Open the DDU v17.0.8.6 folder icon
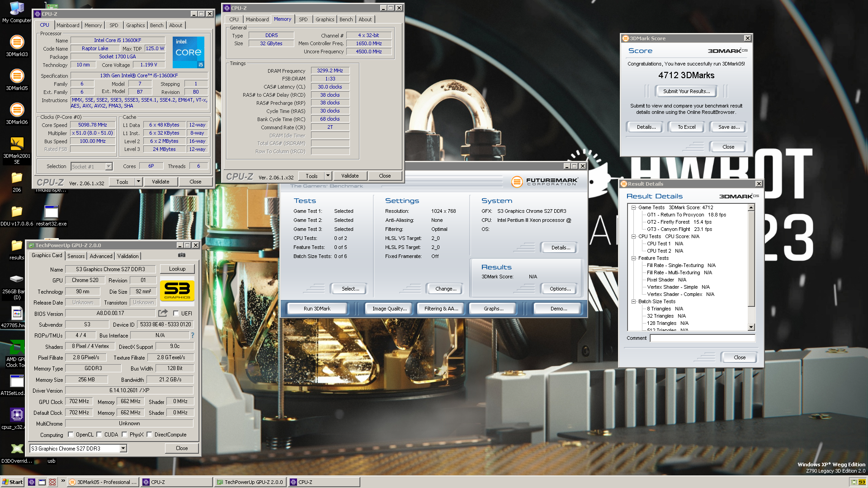This screenshot has width=868, height=488. 17,216
